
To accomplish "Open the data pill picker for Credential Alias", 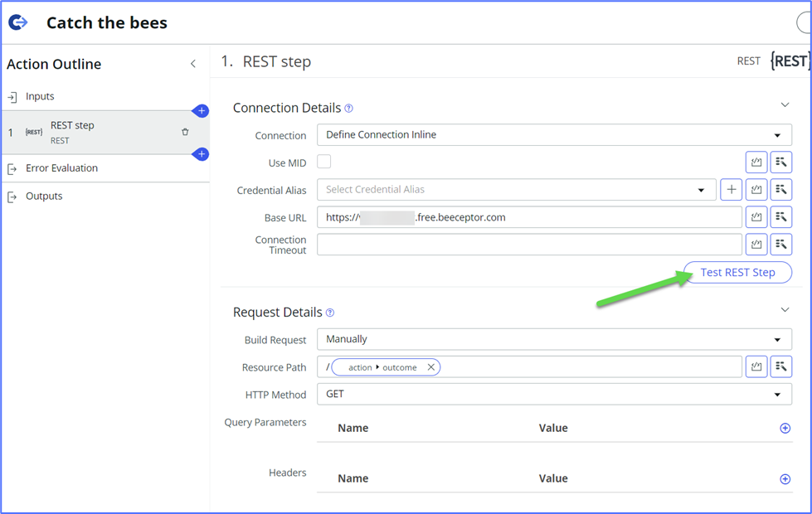I will tap(780, 189).
